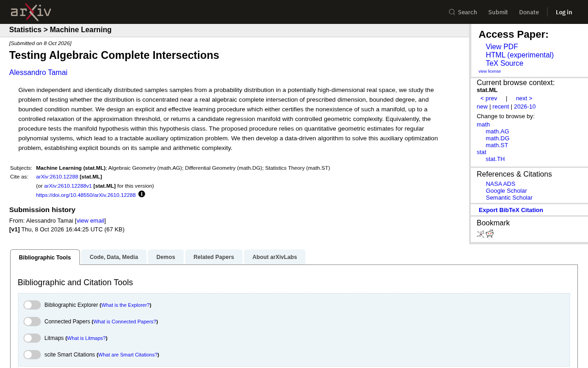Image resolution: width=588 pixels, height=368 pixels.
Task: Open the View PDF link
Action: click(x=502, y=47)
